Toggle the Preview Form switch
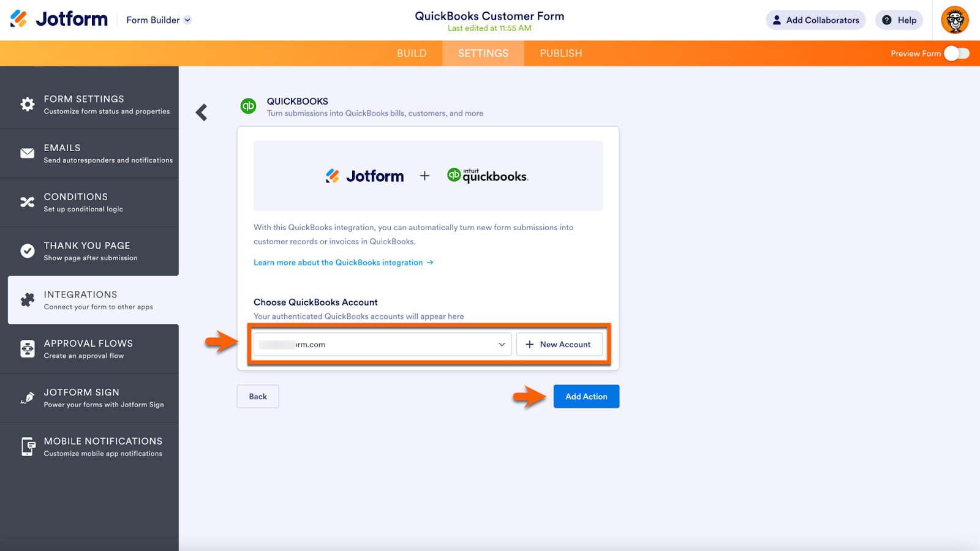This screenshot has height=551, width=980. pyautogui.click(x=957, y=54)
